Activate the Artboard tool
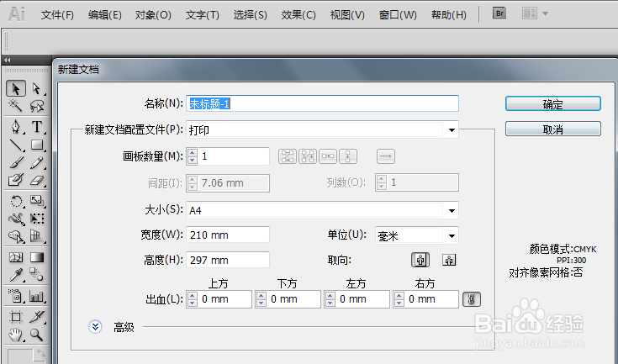This screenshot has height=364, width=618. [x=16, y=317]
